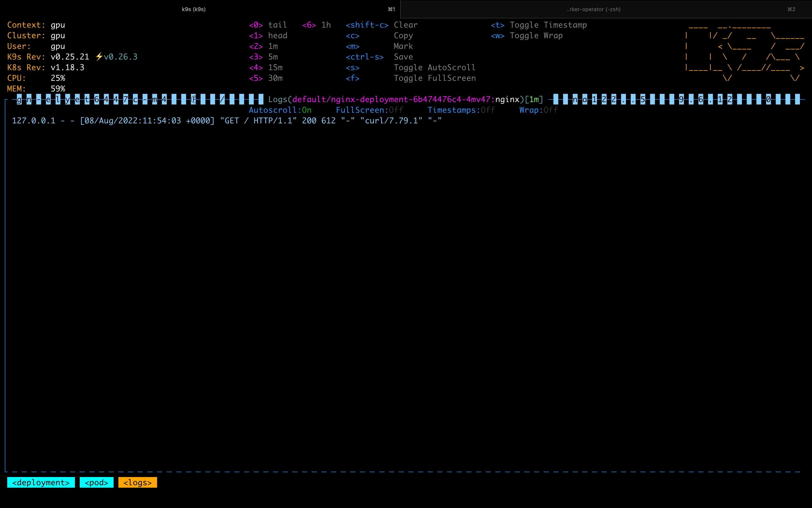Click the <ctrl-s> Save hint
812x508 pixels.
[379, 57]
